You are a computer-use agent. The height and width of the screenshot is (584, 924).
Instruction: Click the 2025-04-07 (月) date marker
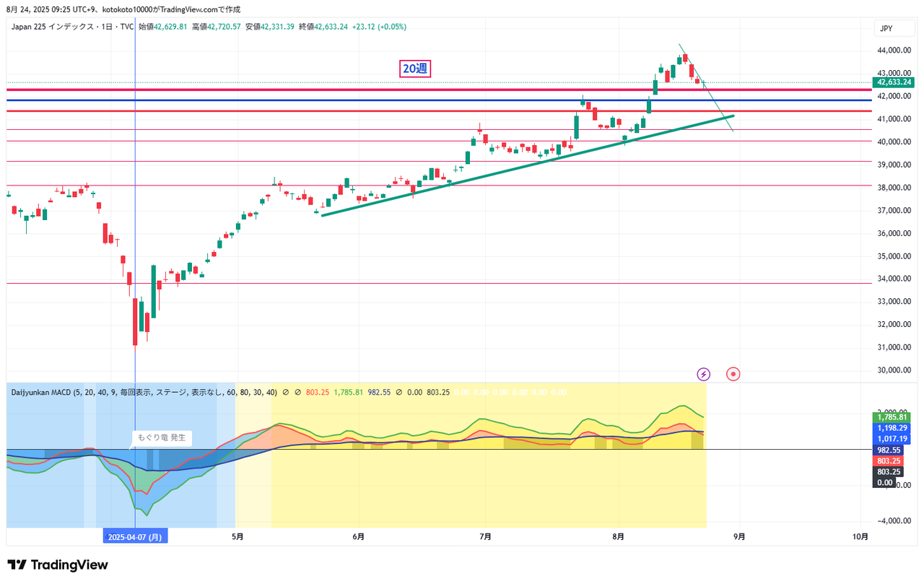(x=135, y=536)
